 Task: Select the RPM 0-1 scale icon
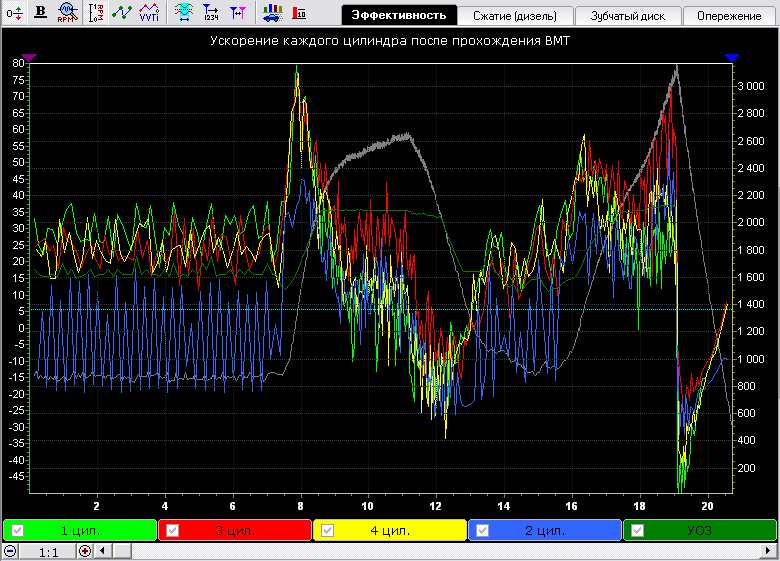tap(96, 12)
